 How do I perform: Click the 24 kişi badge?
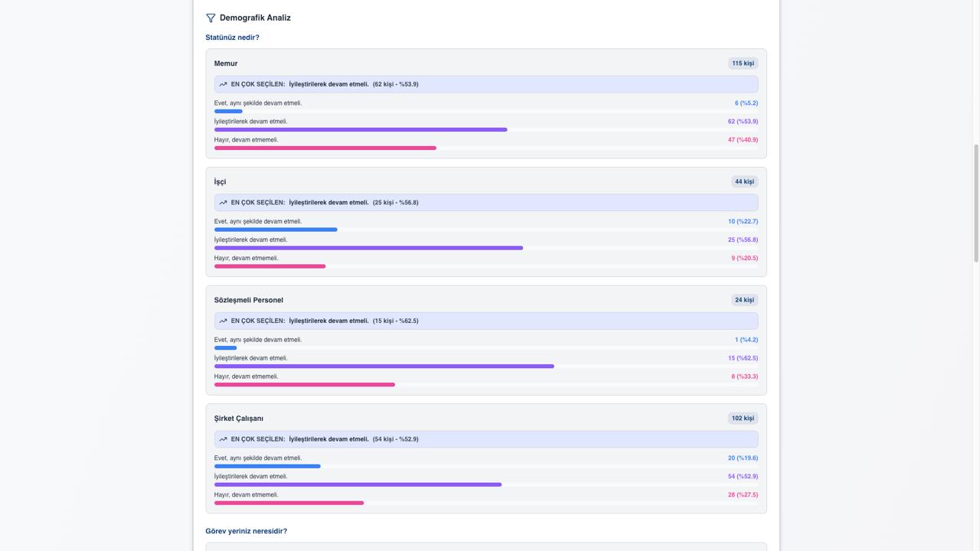pyautogui.click(x=744, y=300)
